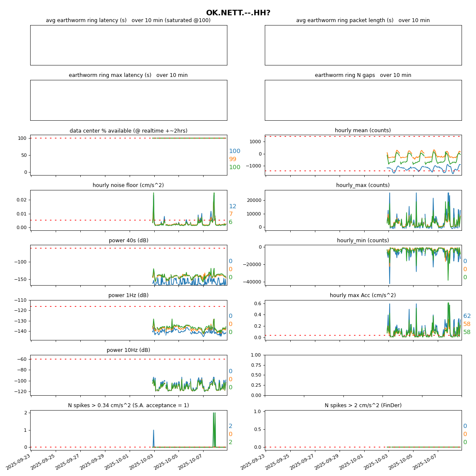The height and width of the screenshot is (476, 476).
Task: Select the 'data center % available' subplot title
Action: pyautogui.click(x=128, y=131)
